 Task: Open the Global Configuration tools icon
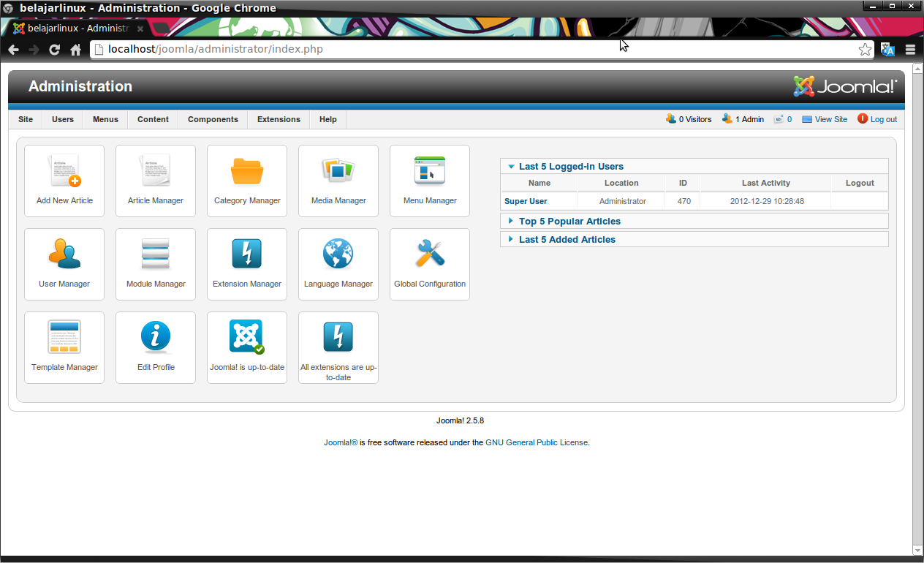click(x=430, y=264)
